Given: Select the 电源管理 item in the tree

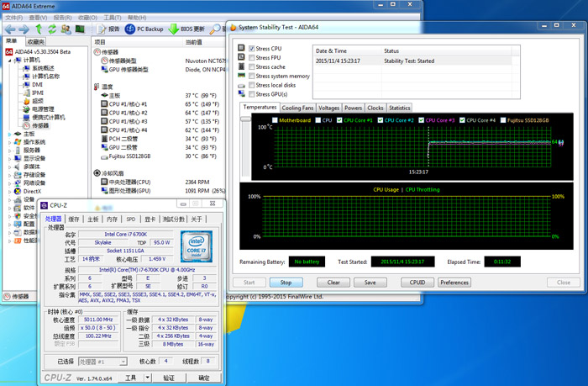Looking at the screenshot, I should click(42, 108).
